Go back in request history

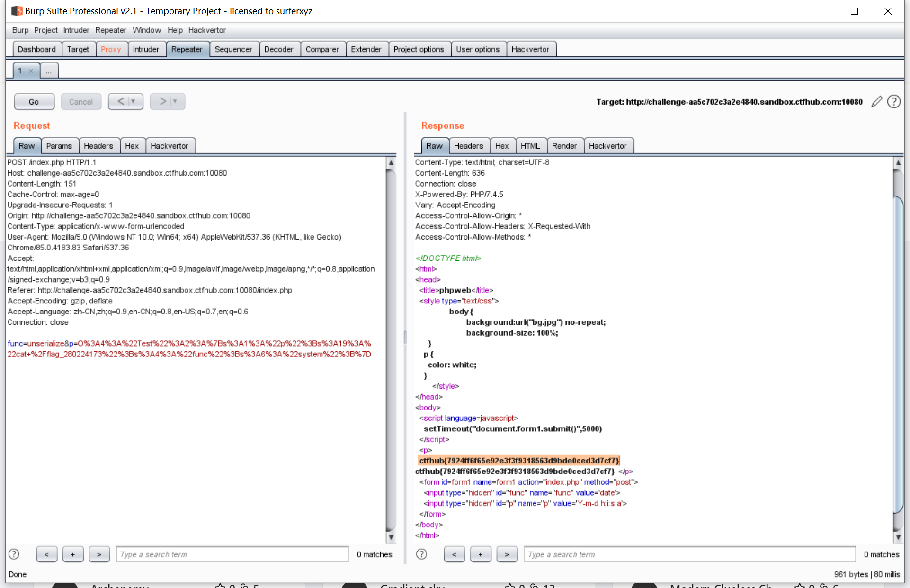[x=120, y=101]
